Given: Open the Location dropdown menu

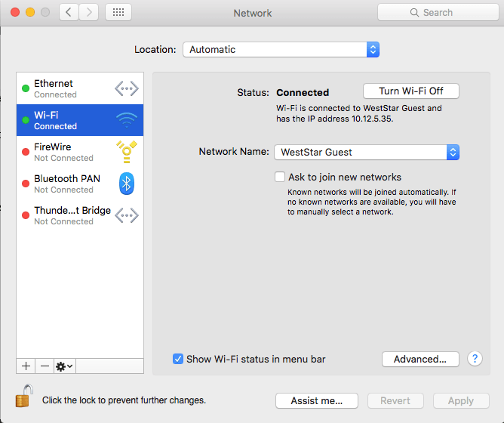Looking at the screenshot, I should 281,49.
